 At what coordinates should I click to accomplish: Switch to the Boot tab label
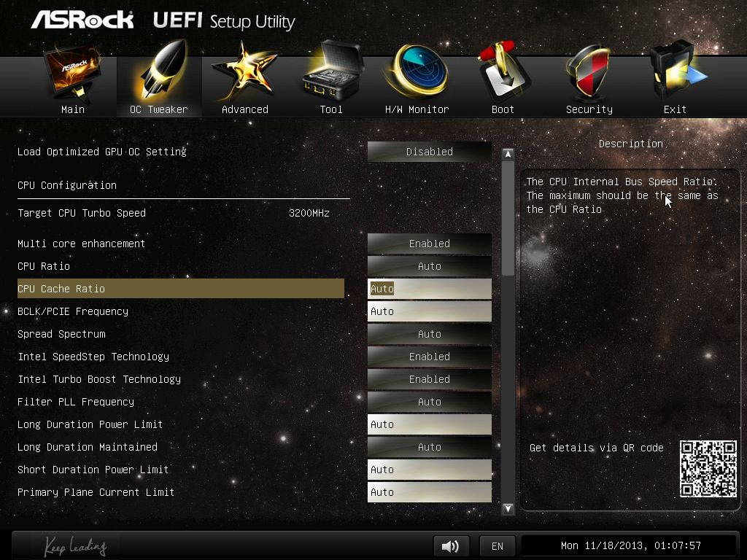503,109
